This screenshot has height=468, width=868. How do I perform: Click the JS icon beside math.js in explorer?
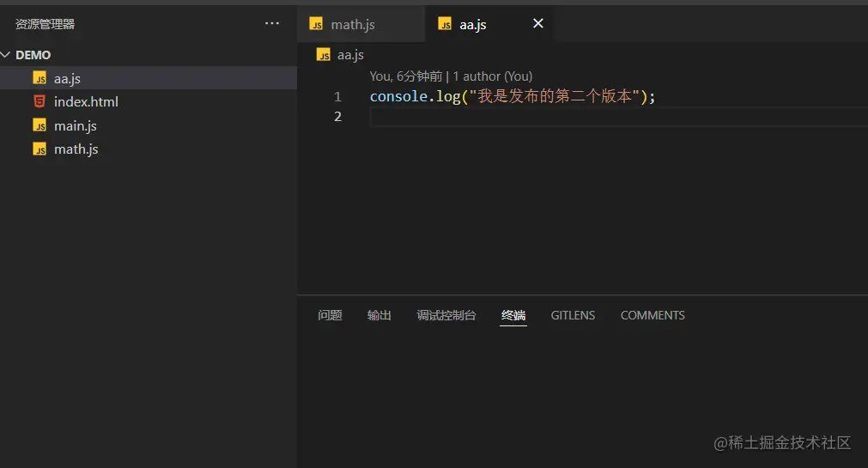click(x=39, y=149)
